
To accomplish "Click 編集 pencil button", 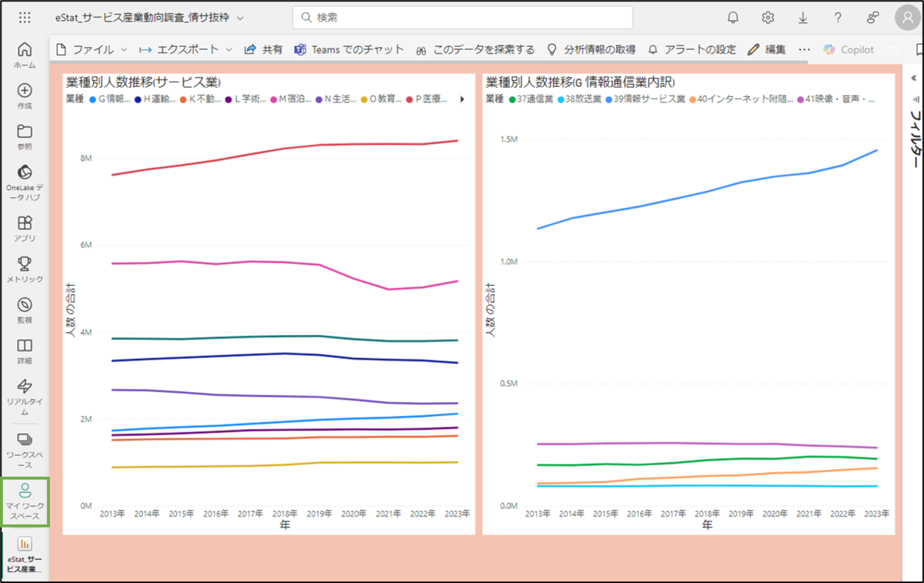I will coord(767,49).
